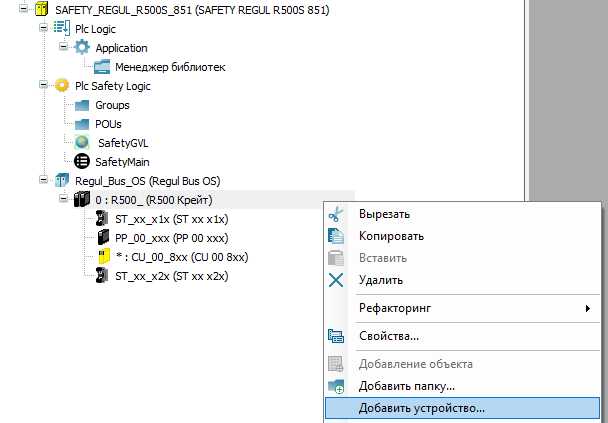This screenshot has width=608, height=423.
Task: Click the Менеджер библиотек library icon
Action: click(x=103, y=67)
